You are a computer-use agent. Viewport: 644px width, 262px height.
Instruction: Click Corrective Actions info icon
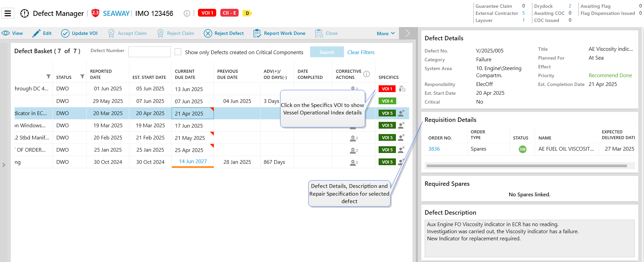point(367,74)
